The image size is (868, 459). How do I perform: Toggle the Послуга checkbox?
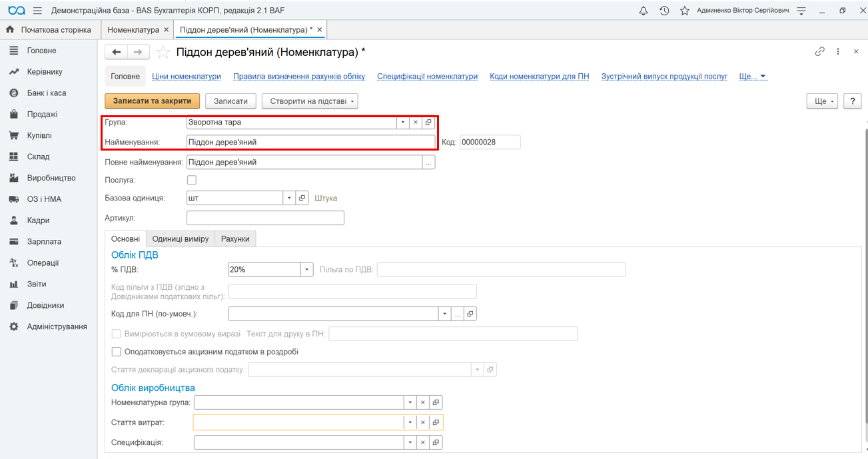[192, 180]
